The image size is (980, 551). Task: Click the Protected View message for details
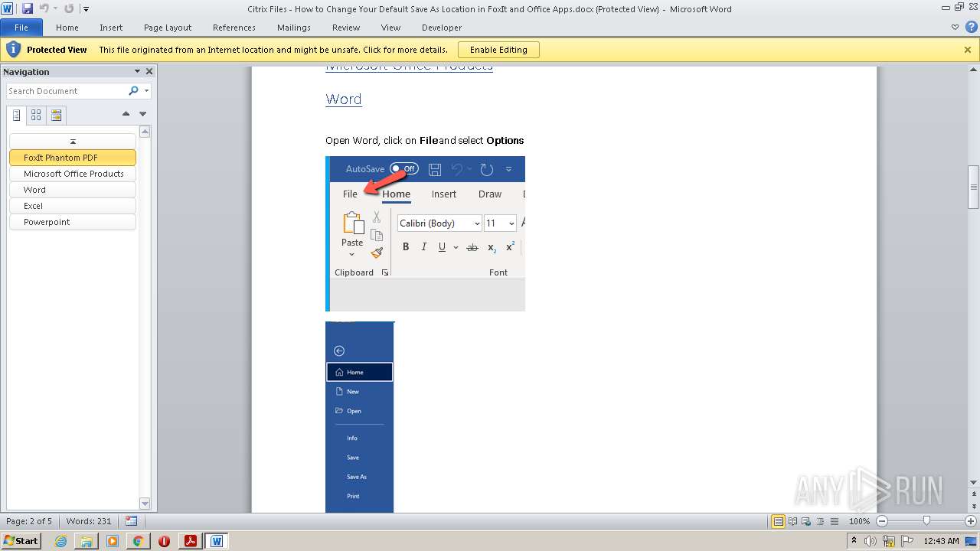[273, 50]
